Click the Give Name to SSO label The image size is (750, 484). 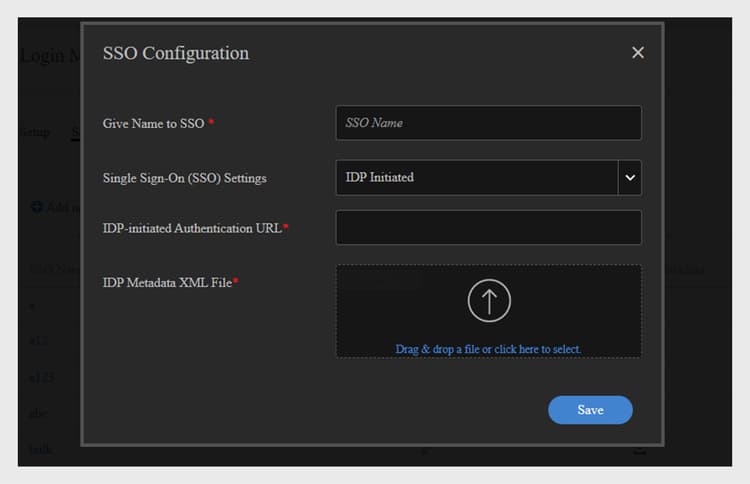pos(153,123)
